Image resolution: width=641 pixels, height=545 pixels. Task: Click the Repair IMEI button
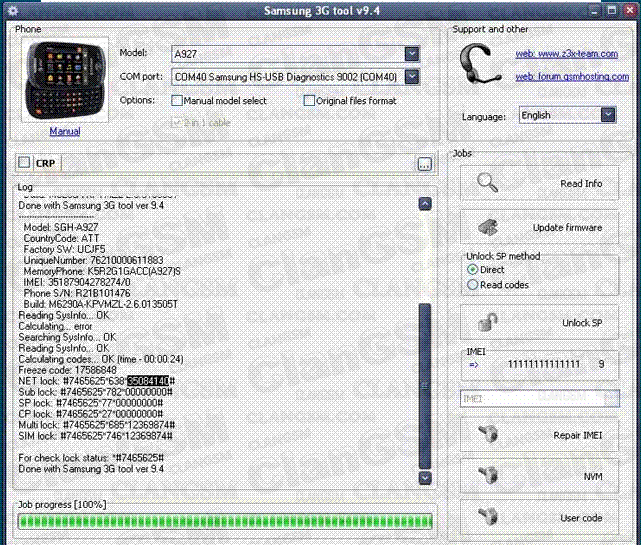tap(539, 435)
